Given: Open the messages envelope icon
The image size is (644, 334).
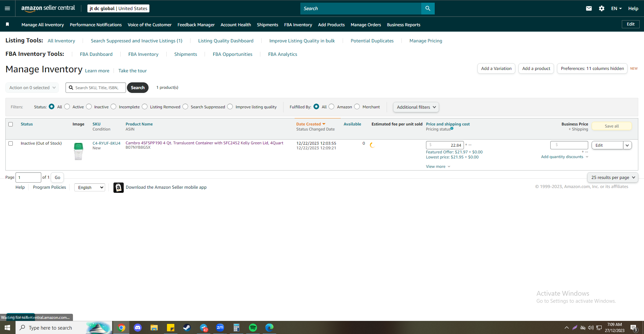Looking at the screenshot, I should tap(589, 8).
